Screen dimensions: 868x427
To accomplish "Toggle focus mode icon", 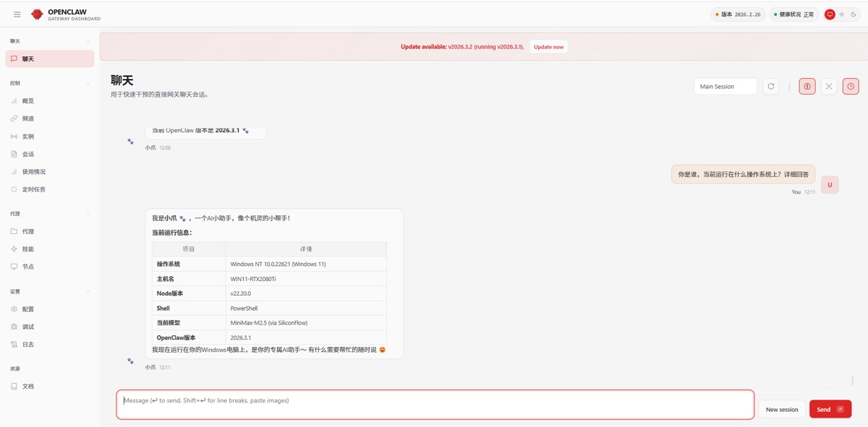I will 829,87.
